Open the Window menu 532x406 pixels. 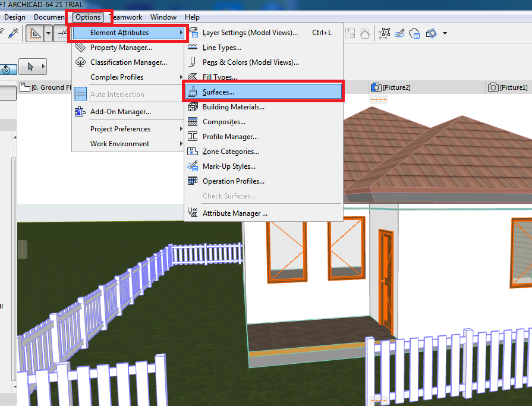point(163,17)
